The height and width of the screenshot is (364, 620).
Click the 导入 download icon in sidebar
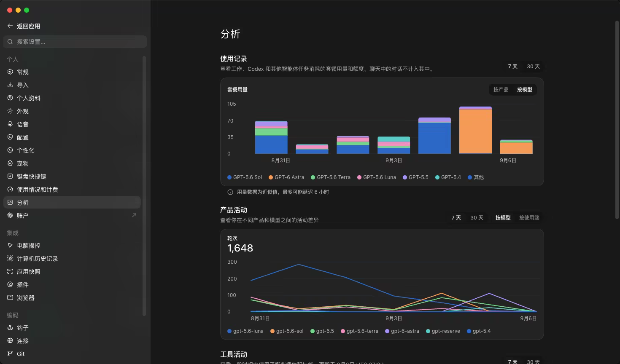pos(10,85)
